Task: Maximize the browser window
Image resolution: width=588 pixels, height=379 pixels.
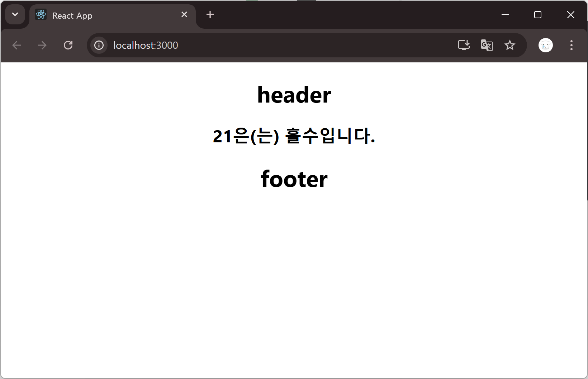Action: click(x=538, y=15)
